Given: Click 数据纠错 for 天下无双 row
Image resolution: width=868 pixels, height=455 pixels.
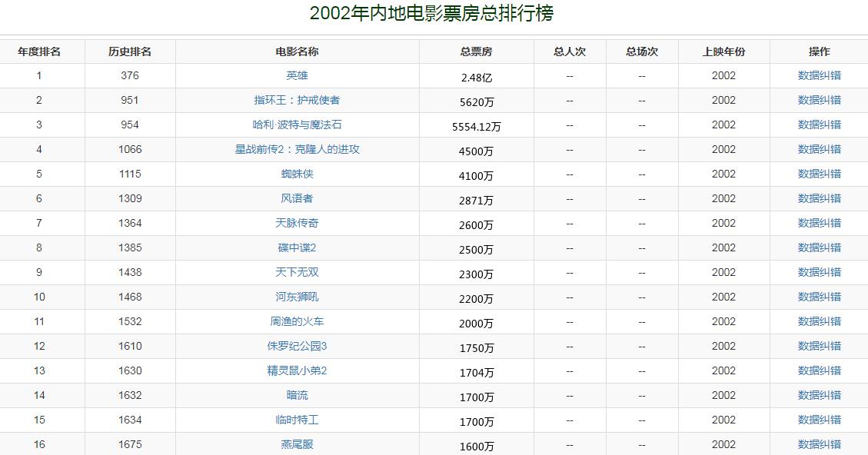Looking at the screenshot, I should [x=819, y=272].
